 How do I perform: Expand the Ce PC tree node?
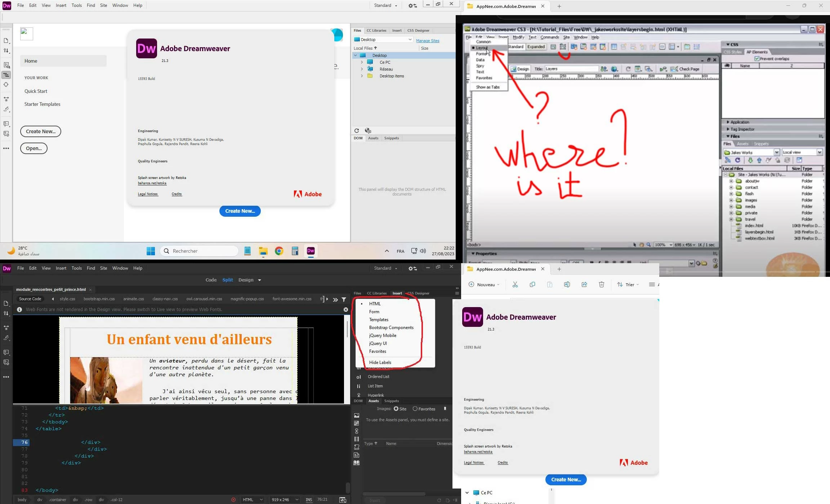[362, 62]
